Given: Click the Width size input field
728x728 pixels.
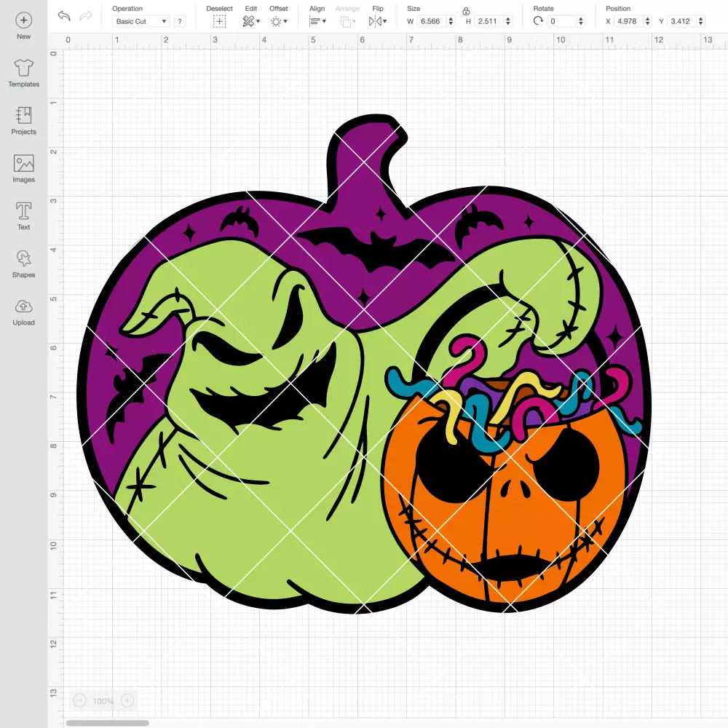Looking at the screenshot, I should pyautogui.click(x=431, y=21).
